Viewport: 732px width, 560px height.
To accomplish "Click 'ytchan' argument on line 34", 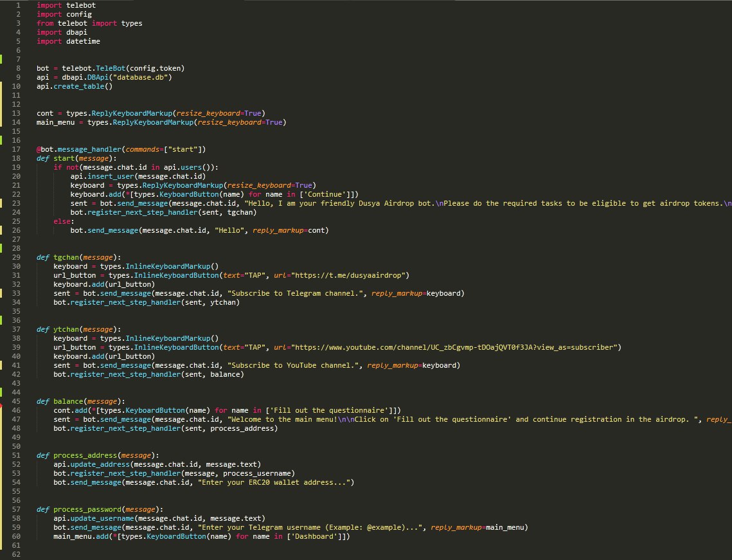I will [x=222, y=302].
